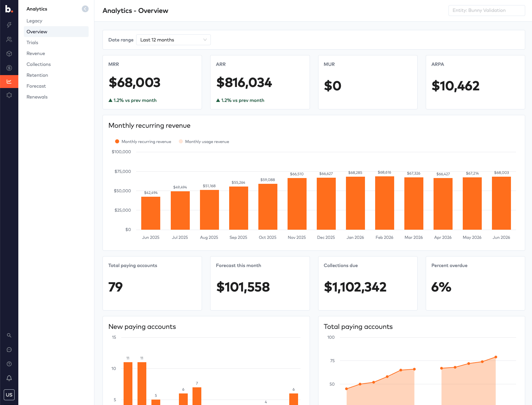Open the cube product catalog icon
Image resolution: width=532 pixels, height=405 pixels.
pyautogui.click(x=9, y=54)
